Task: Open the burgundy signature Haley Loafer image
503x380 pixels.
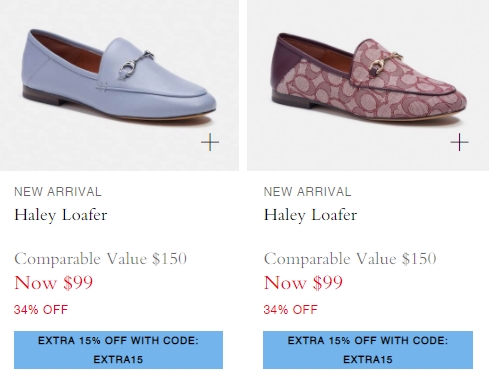Action: pyautogui.click(x=368, y=85)
